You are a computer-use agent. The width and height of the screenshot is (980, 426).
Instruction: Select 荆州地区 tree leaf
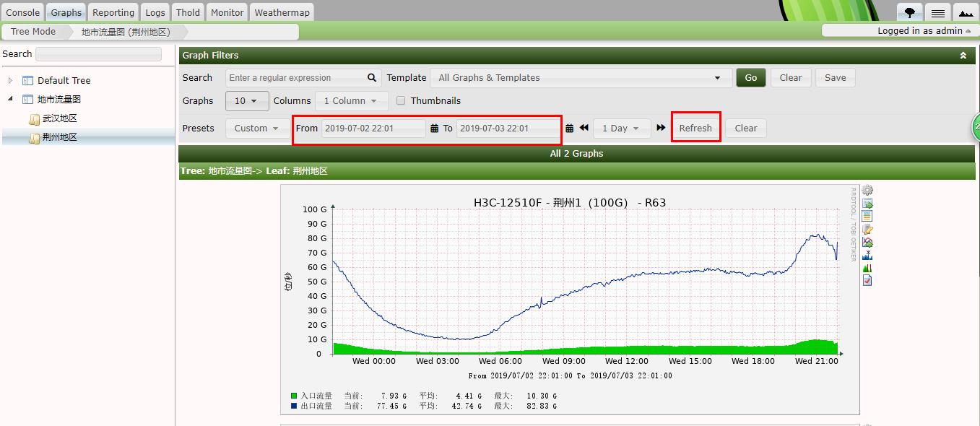60,137
